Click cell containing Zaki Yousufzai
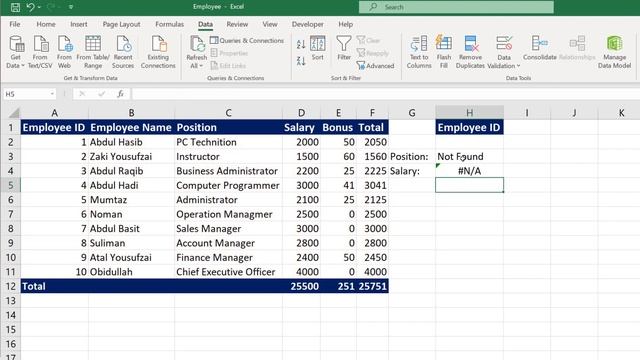The width and height of the screenshot is (640, 360). (131, 156)
